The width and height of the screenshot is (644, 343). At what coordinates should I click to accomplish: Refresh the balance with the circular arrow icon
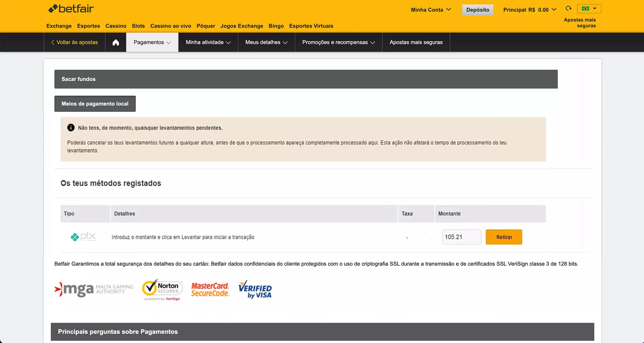569,8
